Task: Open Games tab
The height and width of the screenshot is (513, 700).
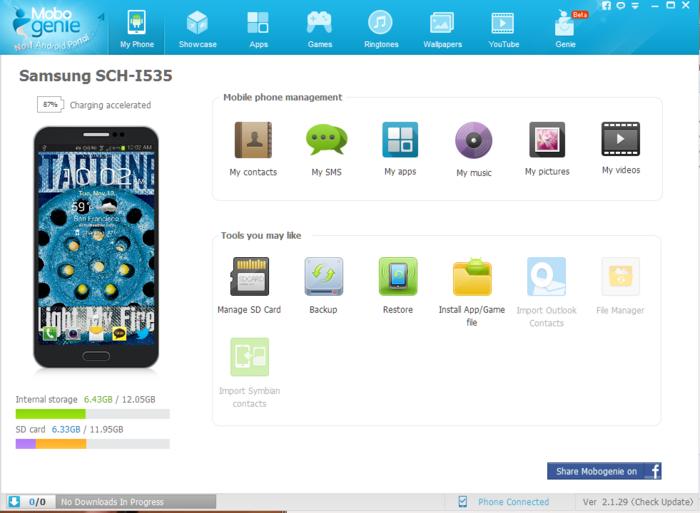Action: 320,29
